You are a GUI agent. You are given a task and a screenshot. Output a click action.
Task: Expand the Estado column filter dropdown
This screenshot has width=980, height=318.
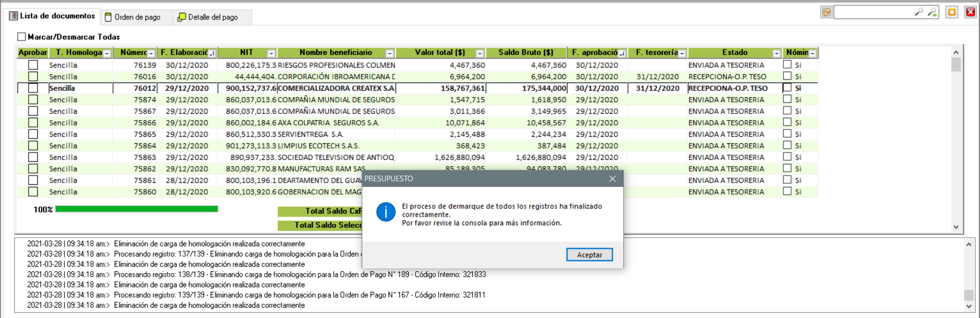coord(776,53)
